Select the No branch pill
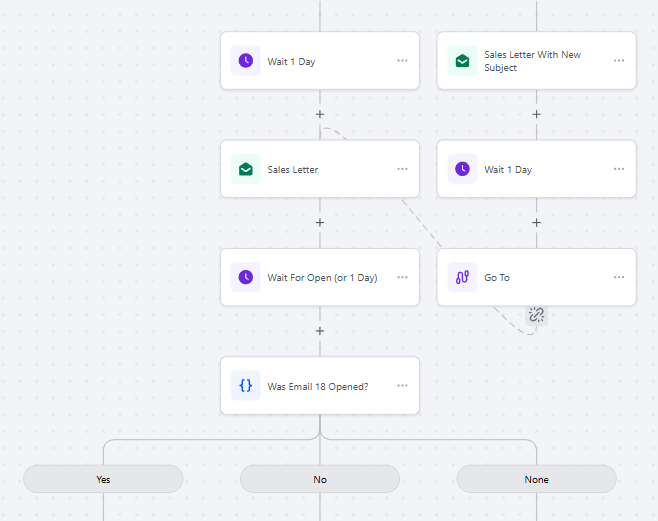 tap(320, 479)
